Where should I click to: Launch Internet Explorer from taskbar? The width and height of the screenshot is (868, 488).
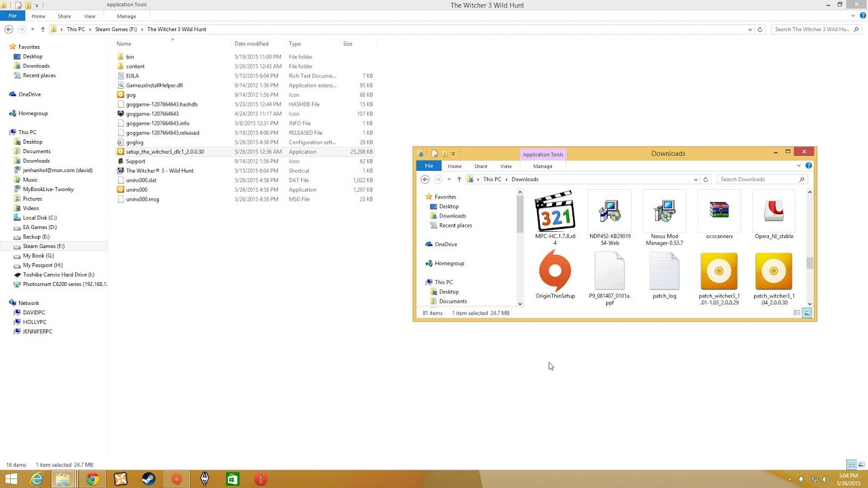pos(37,479)
